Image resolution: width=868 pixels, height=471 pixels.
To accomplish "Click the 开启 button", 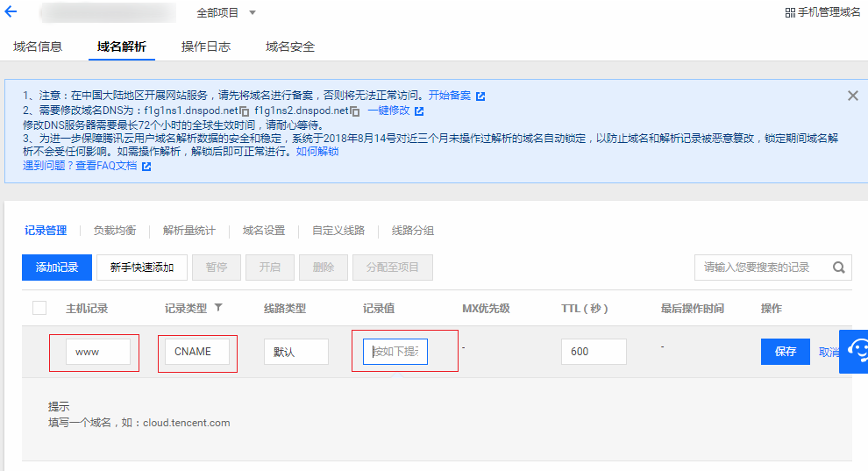I will click(x=269, y=268).
